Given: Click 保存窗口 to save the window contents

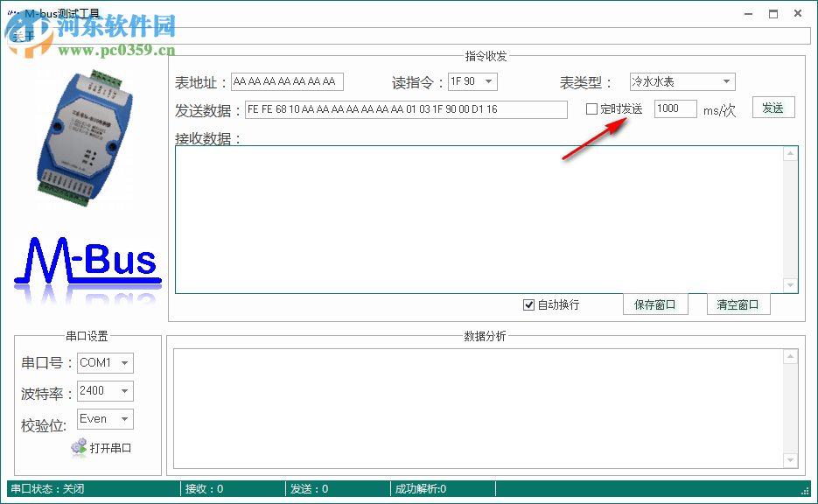Looking at the screenshot, I should (655, 304).
